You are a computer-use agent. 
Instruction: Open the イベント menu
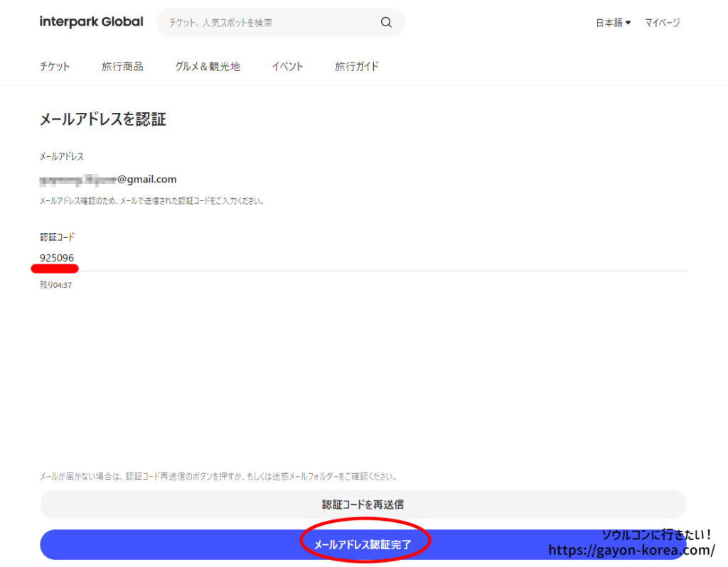287,66
